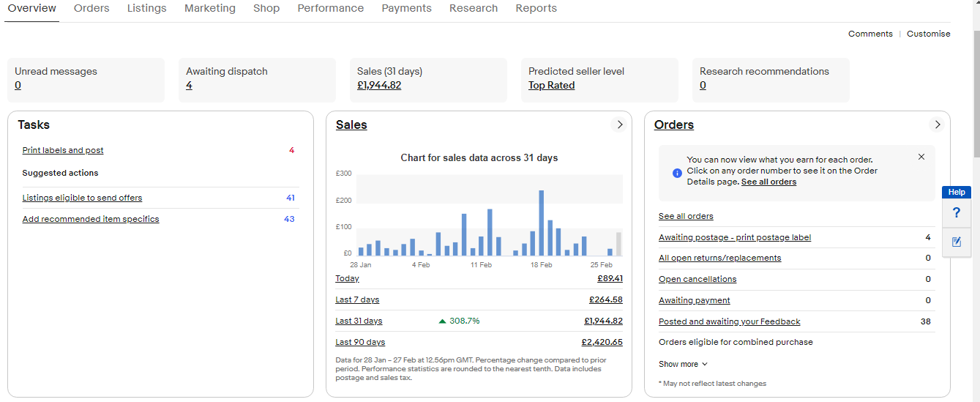Click the Customise link
The width and height of the screenshot is (980, 402).
tap(928, 34)
